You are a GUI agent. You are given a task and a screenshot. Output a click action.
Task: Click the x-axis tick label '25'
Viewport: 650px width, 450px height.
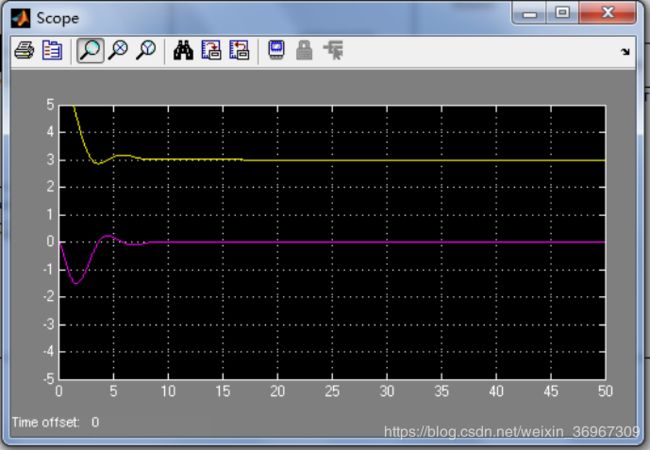[332, 391]
